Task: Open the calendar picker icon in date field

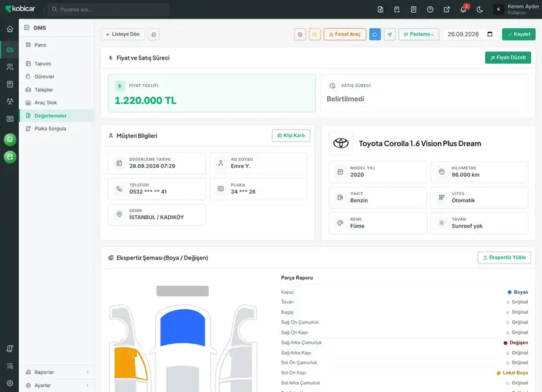Action: tap(490, 34)
